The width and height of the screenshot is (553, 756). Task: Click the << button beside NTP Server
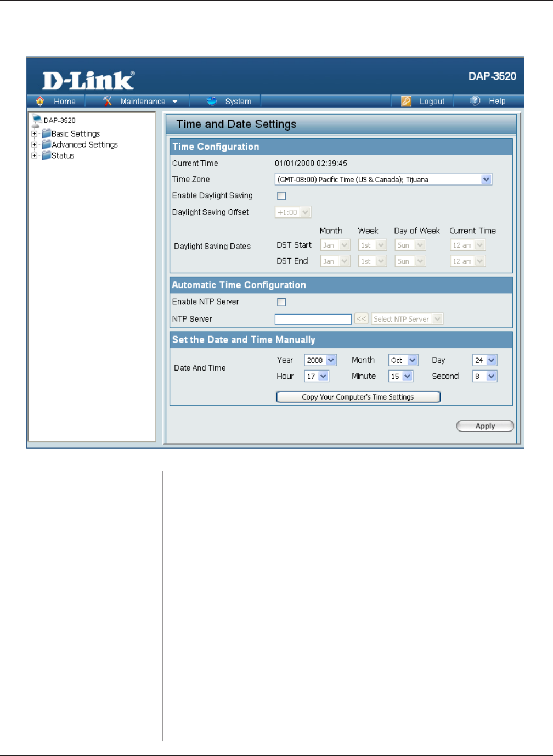pyautogui.click(x=361, y=319)
